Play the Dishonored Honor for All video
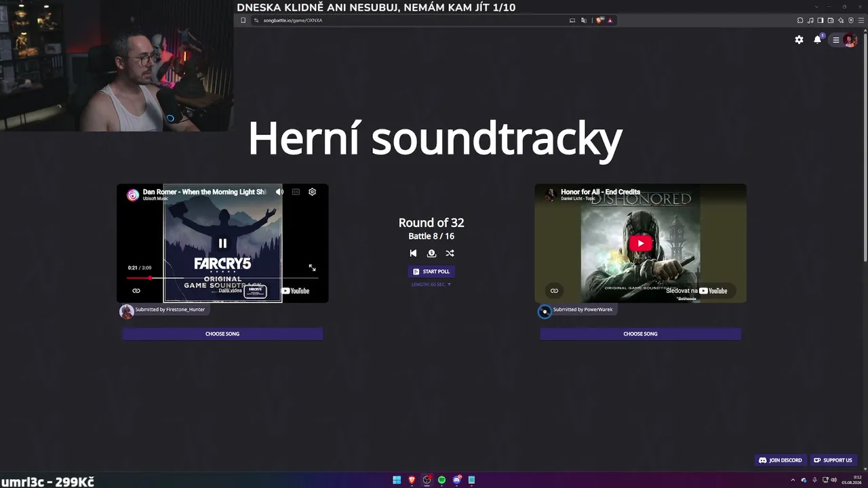This screenshot has height=488, width=868. pyautogui.click(x=641, y=243)
